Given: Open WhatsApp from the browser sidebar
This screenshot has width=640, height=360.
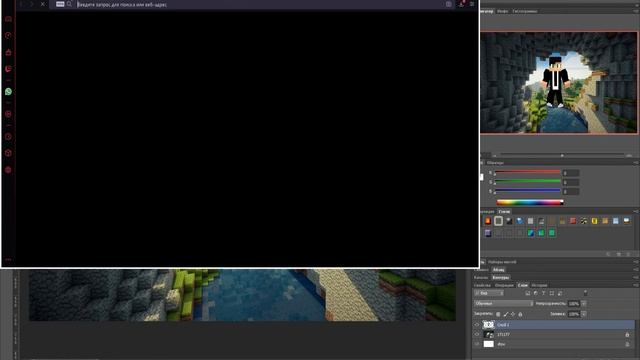Looking at the screenshot, I should 8,91.
